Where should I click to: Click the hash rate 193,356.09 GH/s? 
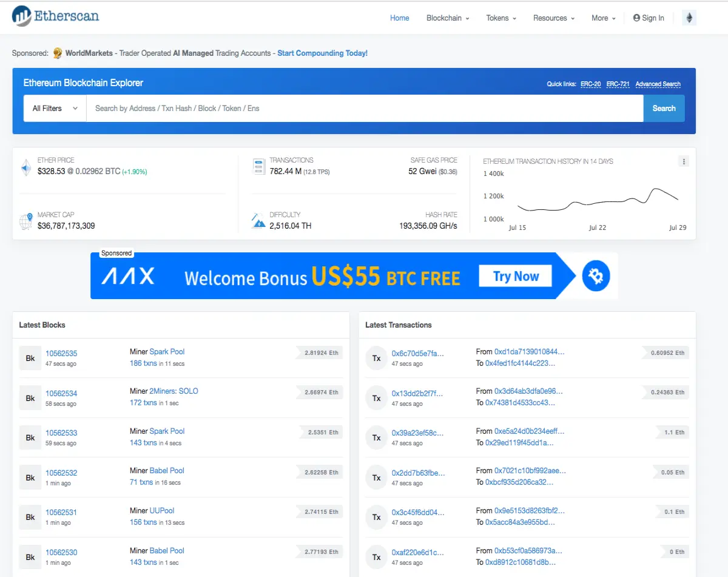(428, 226)
